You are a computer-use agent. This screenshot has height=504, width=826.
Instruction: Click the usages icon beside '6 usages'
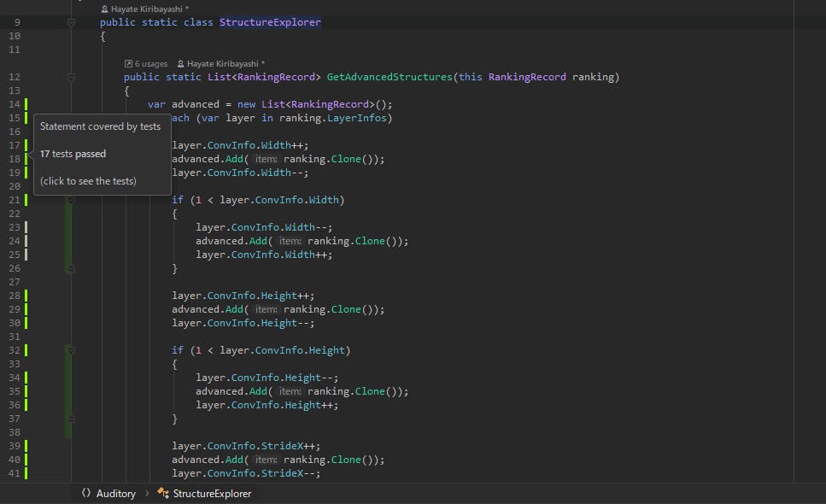tap(128, 64)
